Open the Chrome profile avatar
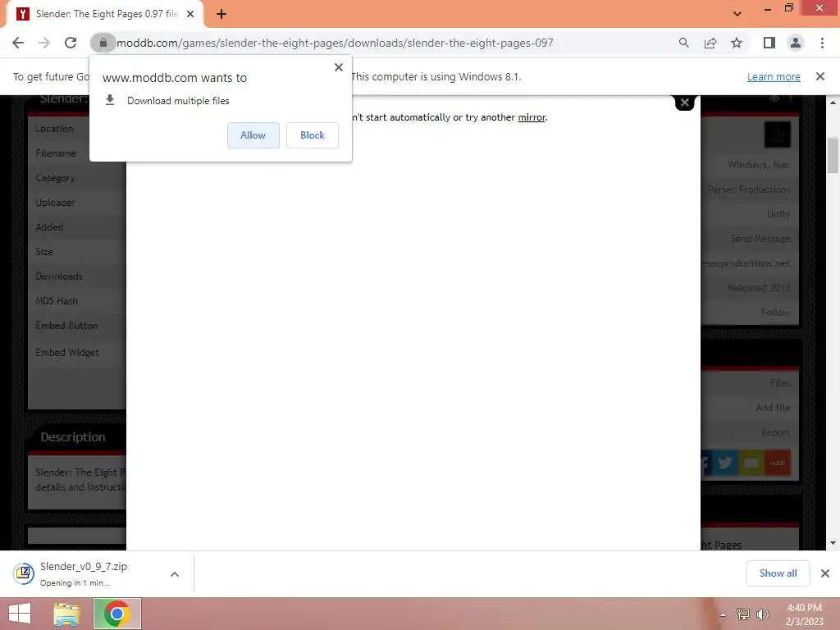This screenshot has width=840, height=630. pos(796,43)
